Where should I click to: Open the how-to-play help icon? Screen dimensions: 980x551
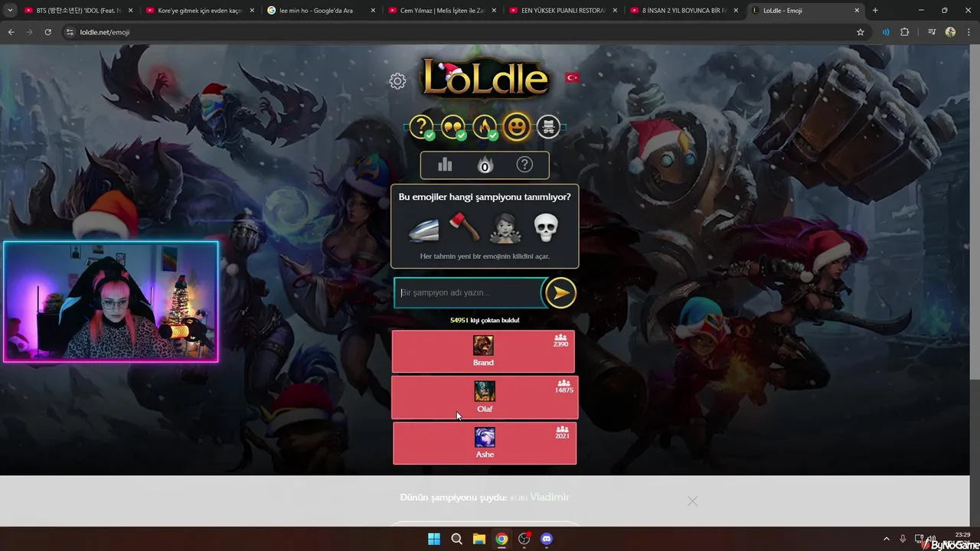524,165
